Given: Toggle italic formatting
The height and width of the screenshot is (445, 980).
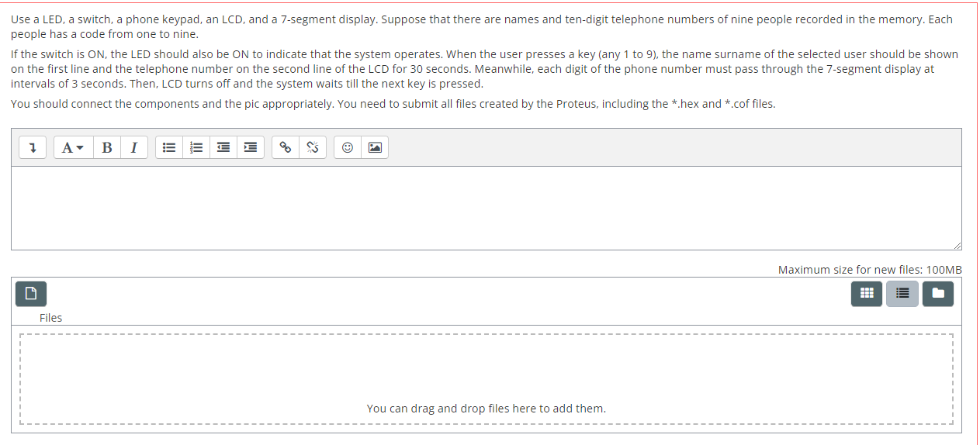Looking at the screenshot, I should click(134, 147).
